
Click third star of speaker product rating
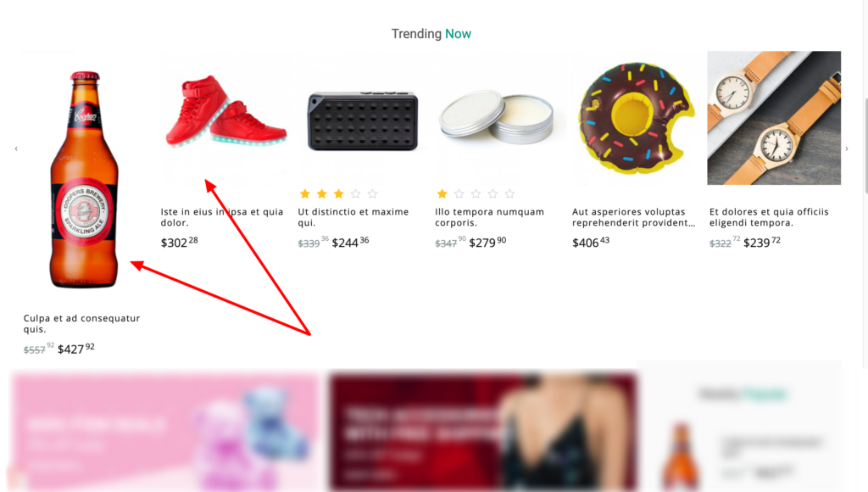339,194
